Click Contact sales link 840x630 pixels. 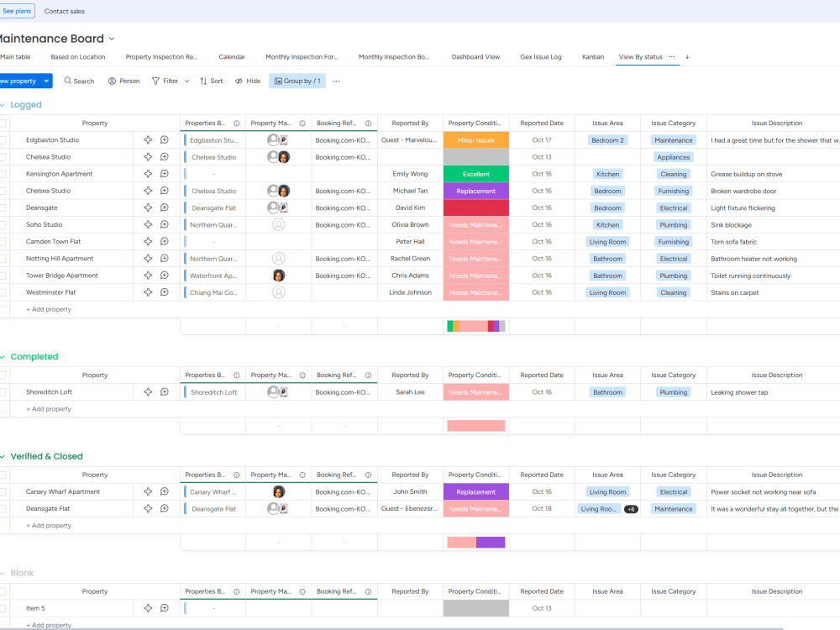(x=65, y=11)
